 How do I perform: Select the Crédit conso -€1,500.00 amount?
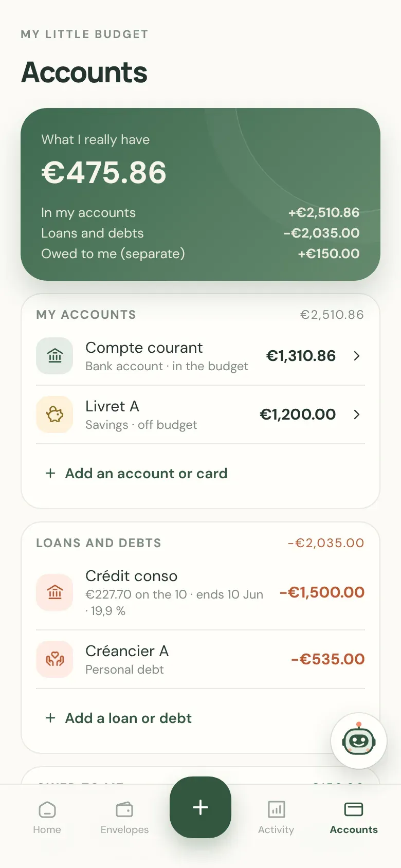[322, 592]
